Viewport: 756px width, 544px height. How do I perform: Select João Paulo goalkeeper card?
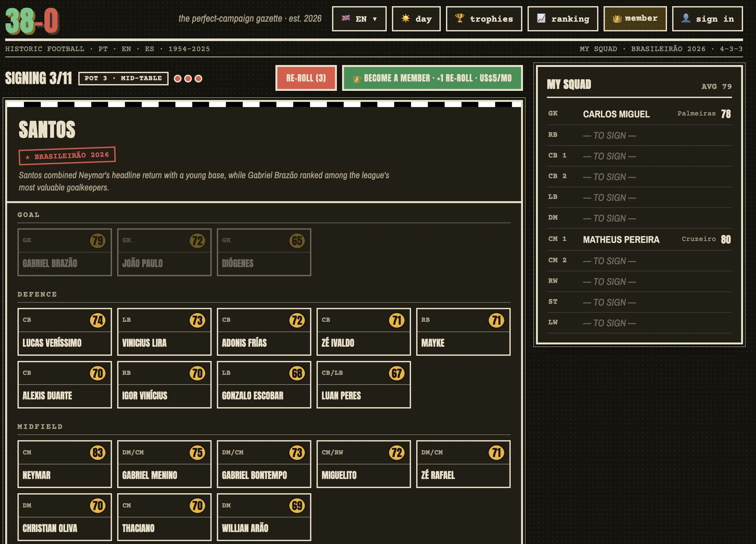164,252
